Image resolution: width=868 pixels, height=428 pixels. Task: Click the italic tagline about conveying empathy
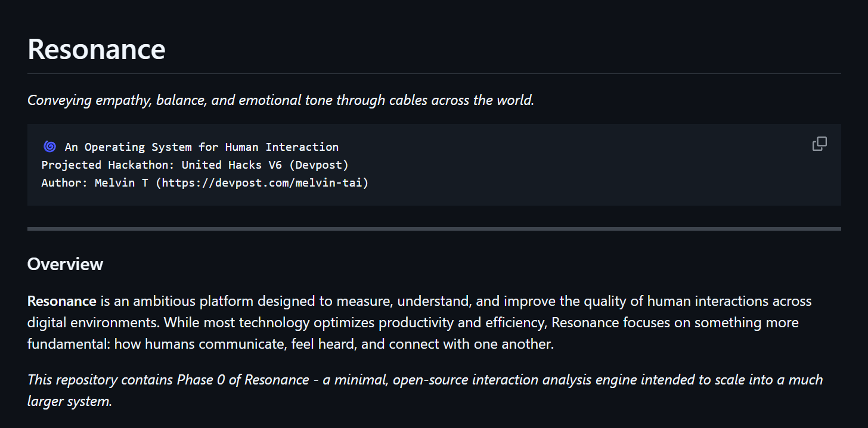click(x=280, y=100)
